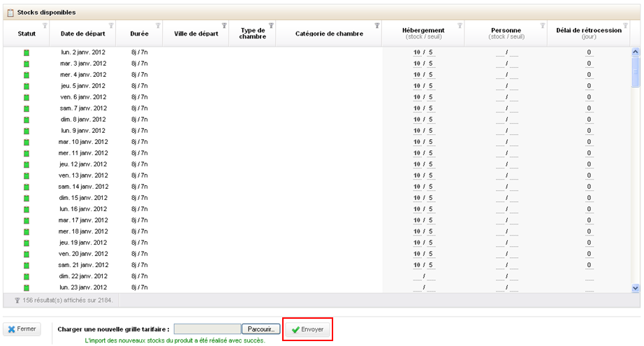This screenshot has width=644, height=346.
Task: Open Ville de départ column filter
Action: pos(224,26)
